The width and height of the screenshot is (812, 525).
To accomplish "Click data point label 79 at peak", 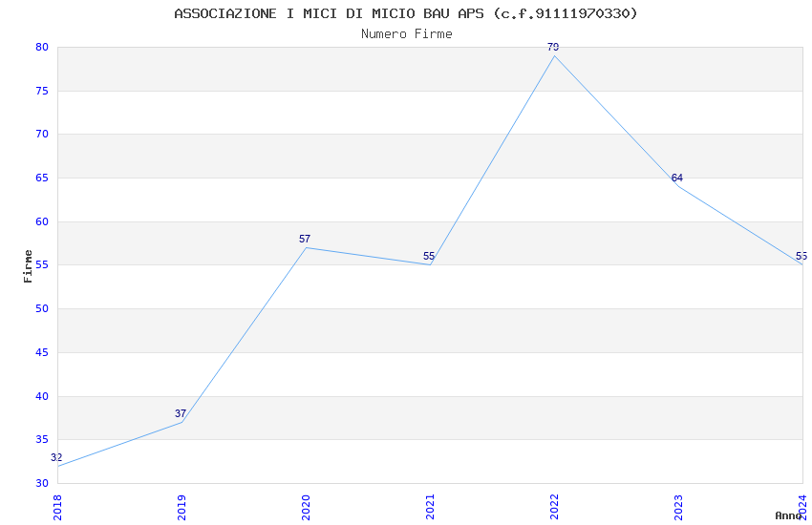I will click(553, 47).
